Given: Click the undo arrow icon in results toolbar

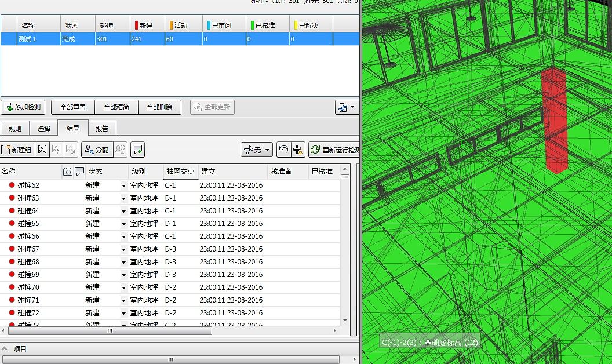Looking at the screenshot, I should point(283,150).
